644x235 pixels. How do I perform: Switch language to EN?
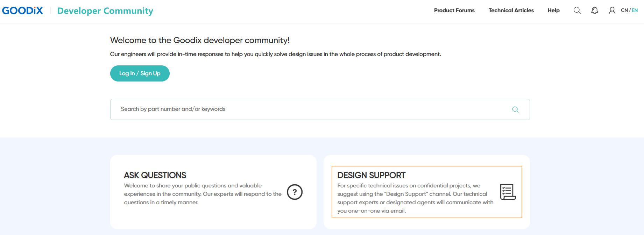635,10
